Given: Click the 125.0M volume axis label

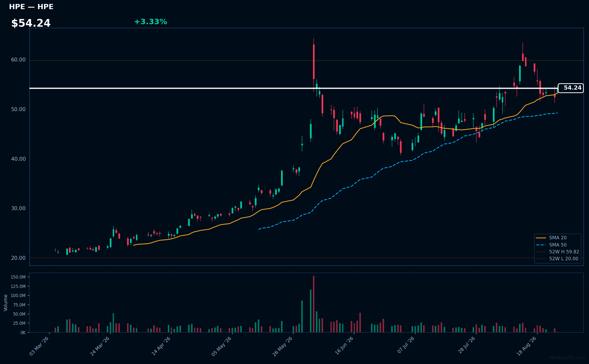Looking at the screenshot, I should pyautogui.click(x=18, y=286).
